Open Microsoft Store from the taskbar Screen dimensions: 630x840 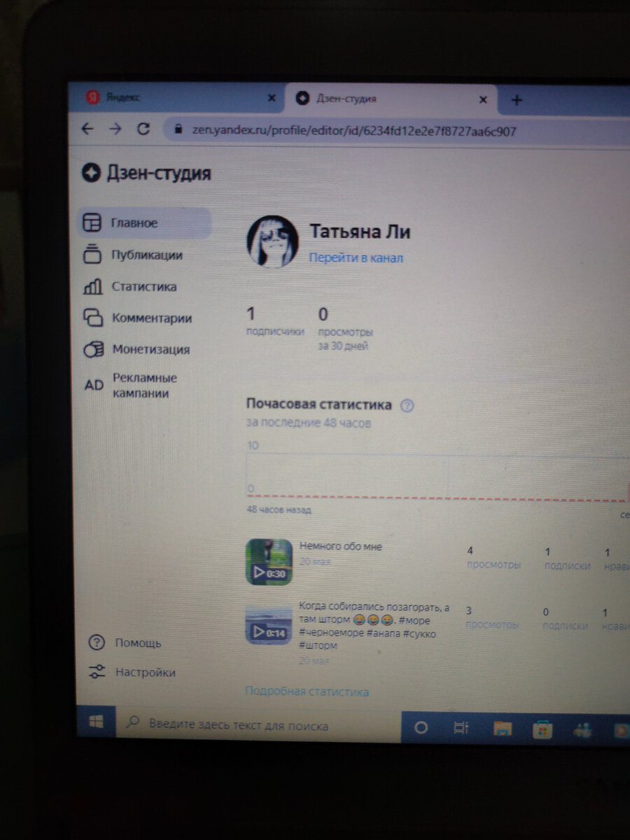point(542,729)
